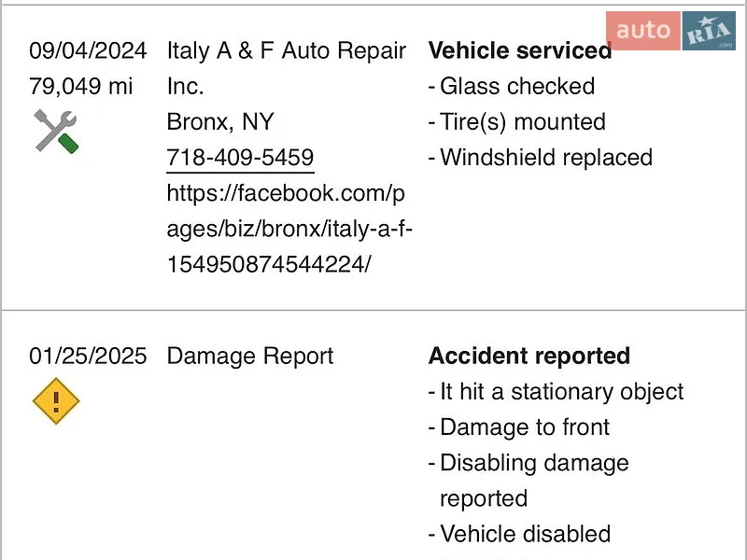The image size is (747, 560).
Task: Click the It hit a stationary object entry
Action: tap(556, 392)
